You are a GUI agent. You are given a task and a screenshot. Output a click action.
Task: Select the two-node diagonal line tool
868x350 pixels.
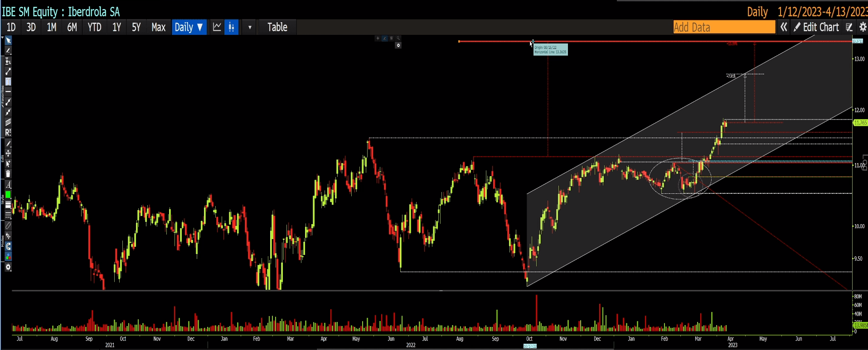(x=8, y=102)
